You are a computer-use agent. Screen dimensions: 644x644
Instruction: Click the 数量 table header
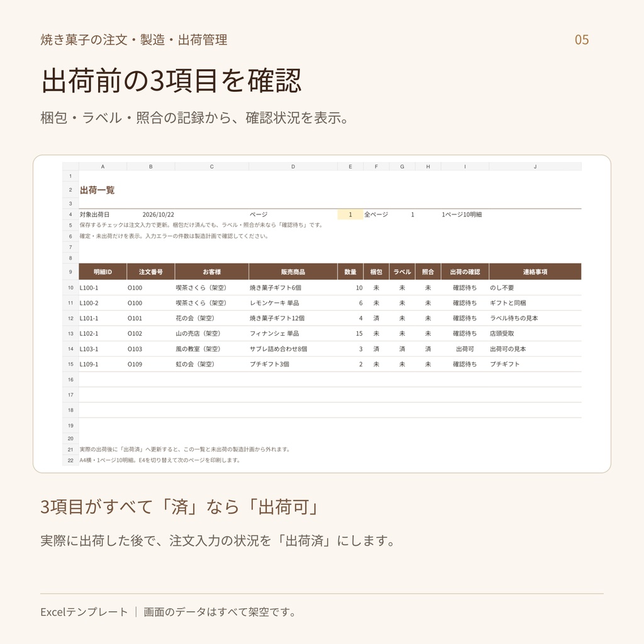coord(350,272)
